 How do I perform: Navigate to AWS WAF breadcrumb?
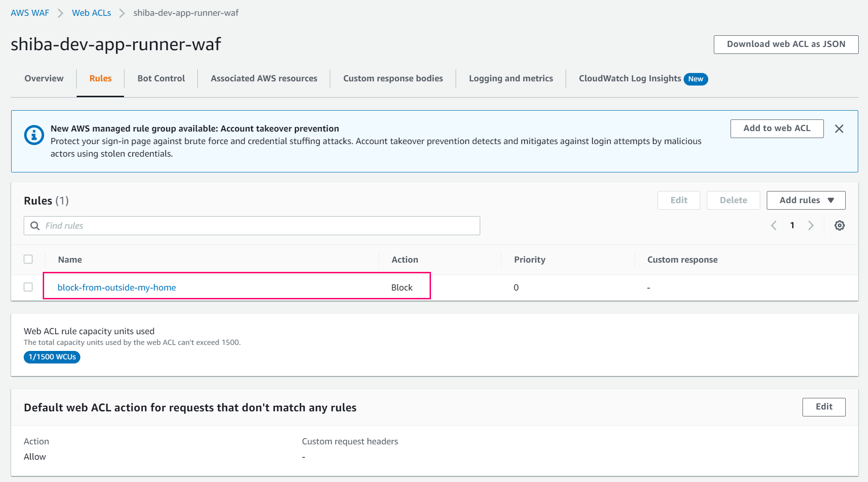(x=30, y=13)
